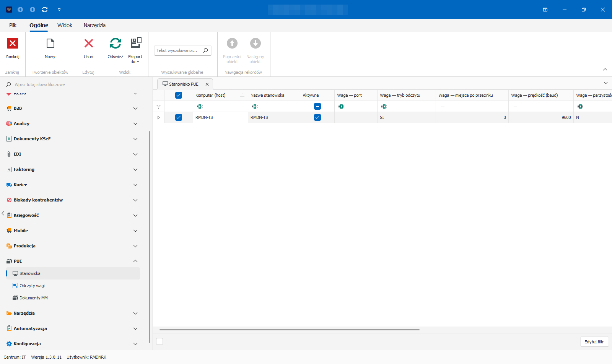Toggle Aktywne checkbox for RMDN-TS row
The image size is (612, 364).
[317, 117]
